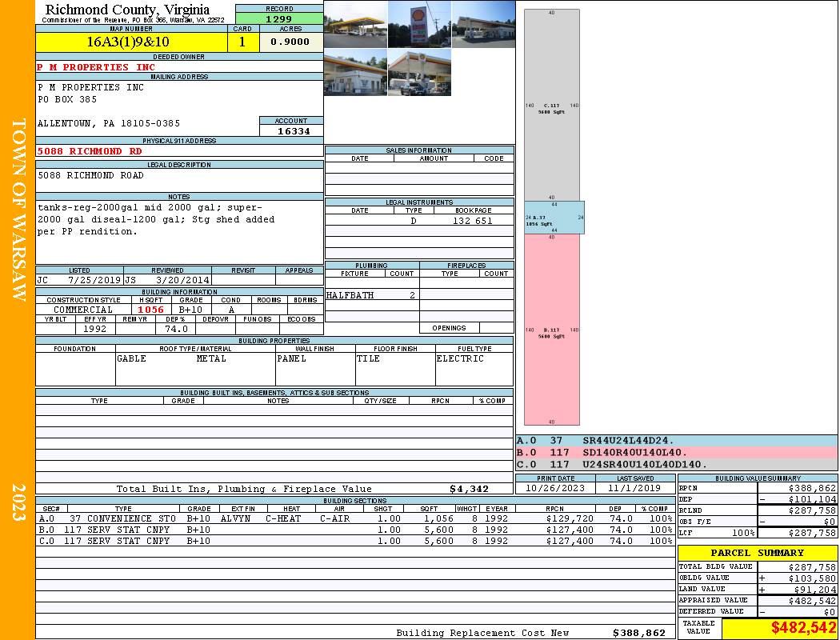Click the book/page entry 132 651

coord(472,221)
